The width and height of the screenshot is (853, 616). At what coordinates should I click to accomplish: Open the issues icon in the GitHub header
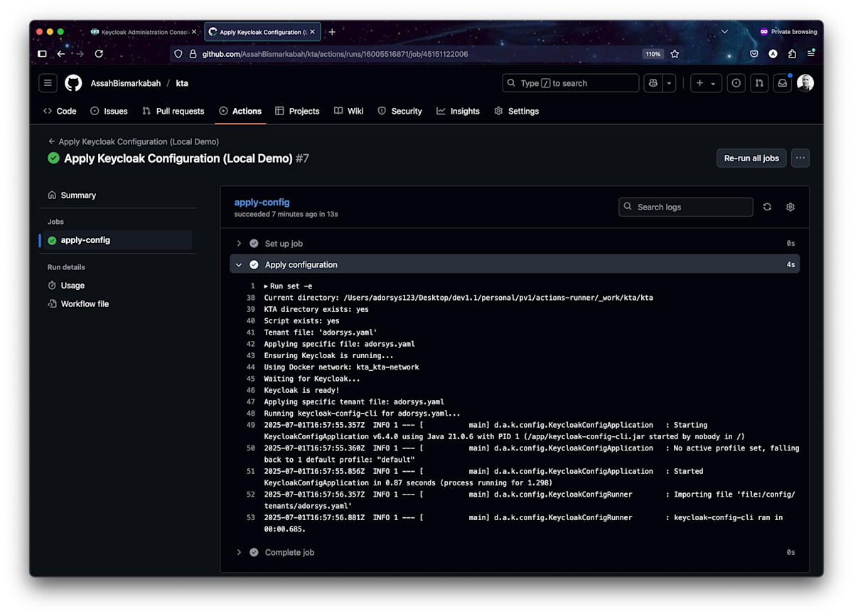[x=736, y=83]
